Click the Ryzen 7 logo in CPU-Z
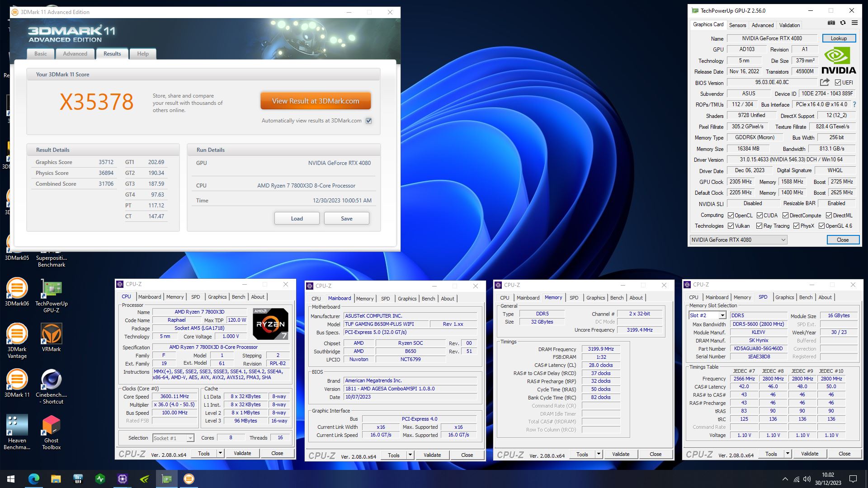The image size is (868, 488). [x=270, y=324]
